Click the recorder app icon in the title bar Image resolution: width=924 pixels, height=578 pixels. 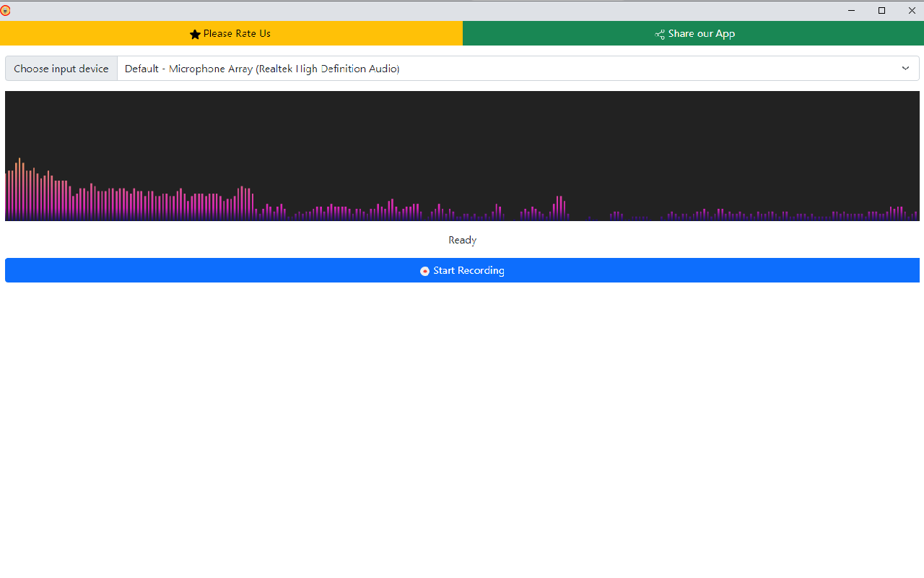7,11
